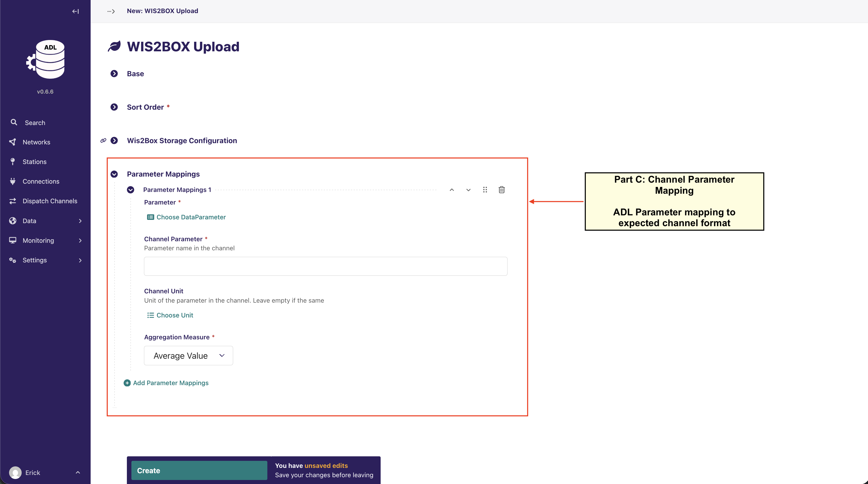This screenshot has height=484, width=868.
Task: Collapse the Parameter Mappings 1 block
Action: (x=130, y=190)
